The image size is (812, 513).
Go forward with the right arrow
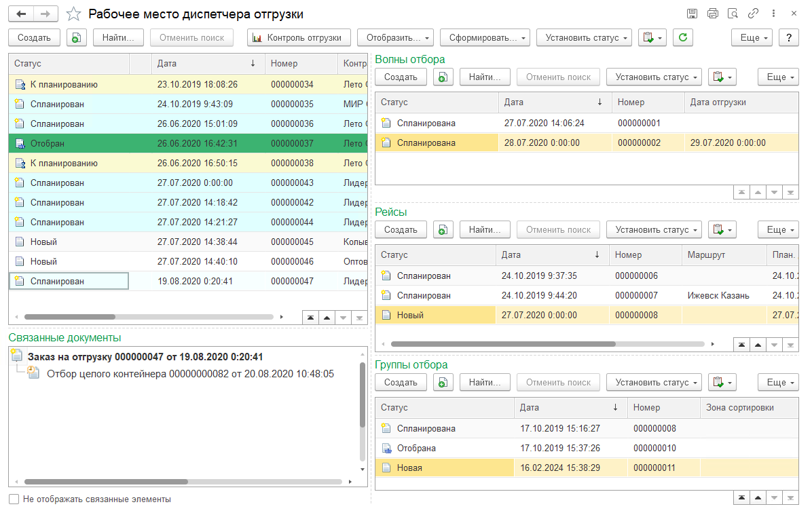45,14
